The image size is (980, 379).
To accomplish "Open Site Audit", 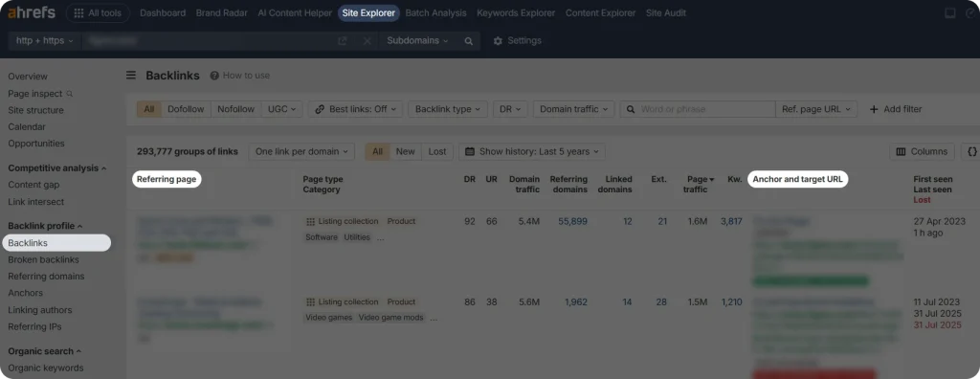I will [x=666, y=13].
